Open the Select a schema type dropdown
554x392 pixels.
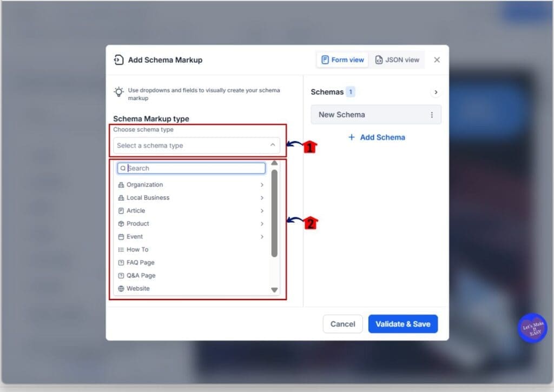(x=196, y=145)
